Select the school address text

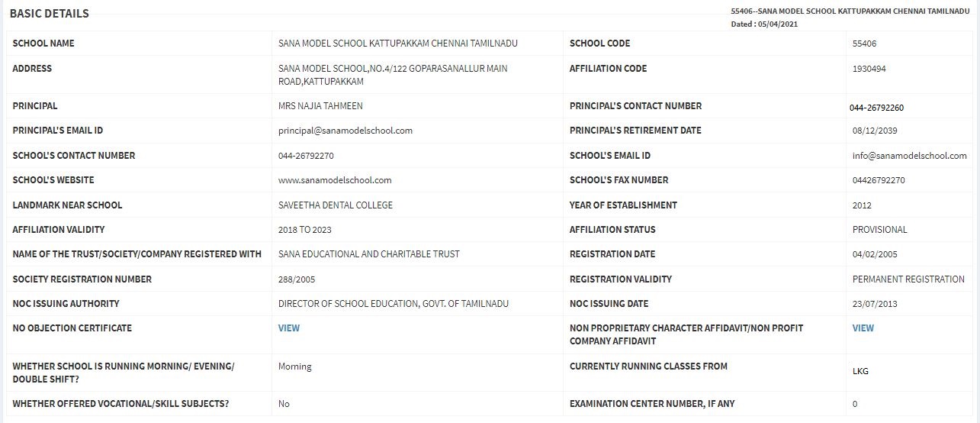click(x=393, y=75)
